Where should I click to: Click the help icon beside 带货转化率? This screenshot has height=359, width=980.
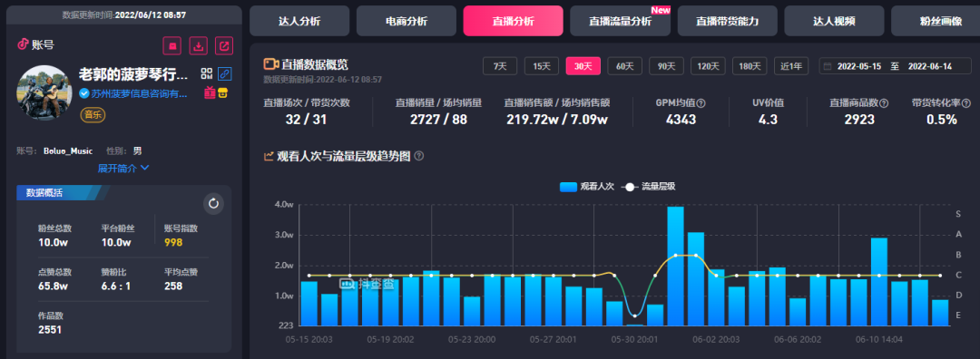point(966,103)
